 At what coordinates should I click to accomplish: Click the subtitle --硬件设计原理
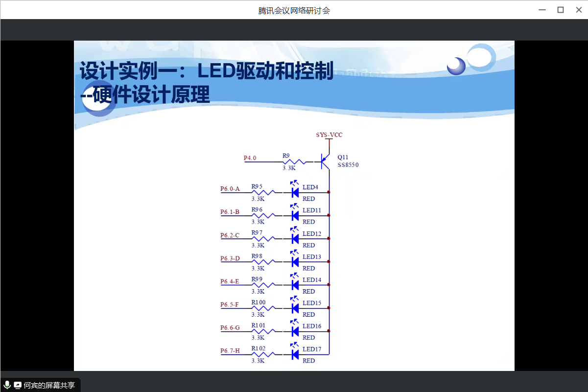145,94
